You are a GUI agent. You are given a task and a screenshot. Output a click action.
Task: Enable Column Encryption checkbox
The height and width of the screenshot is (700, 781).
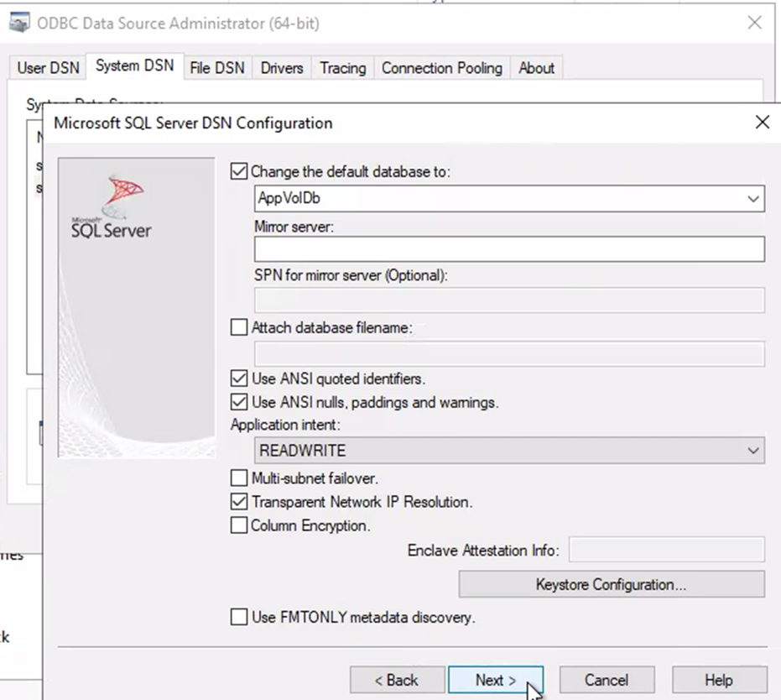pyautogui.click(x=240, y=525)
